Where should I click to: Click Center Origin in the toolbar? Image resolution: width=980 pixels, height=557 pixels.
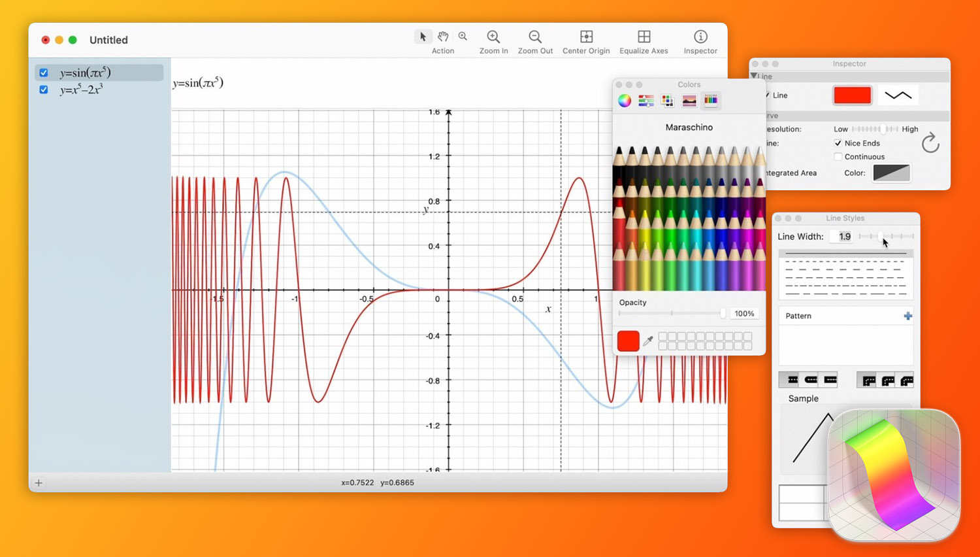click(586, 37)
